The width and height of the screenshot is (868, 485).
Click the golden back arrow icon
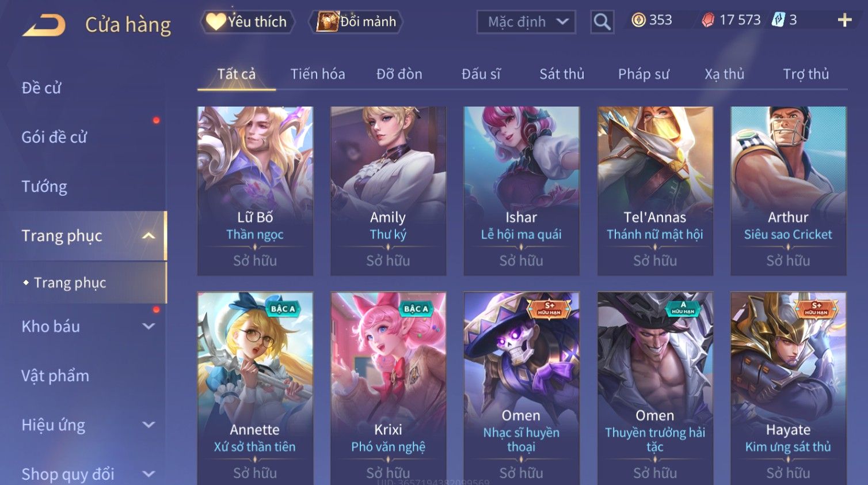[x=44, y=25]
